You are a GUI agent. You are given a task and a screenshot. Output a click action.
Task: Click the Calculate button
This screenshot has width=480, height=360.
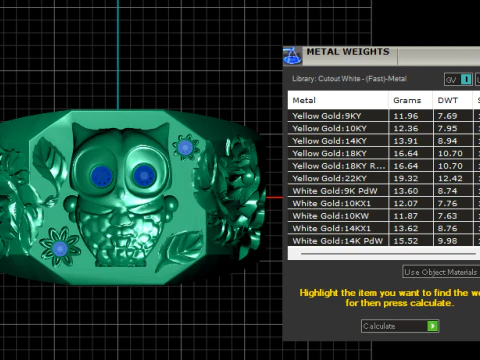click(x=400, y=326)
